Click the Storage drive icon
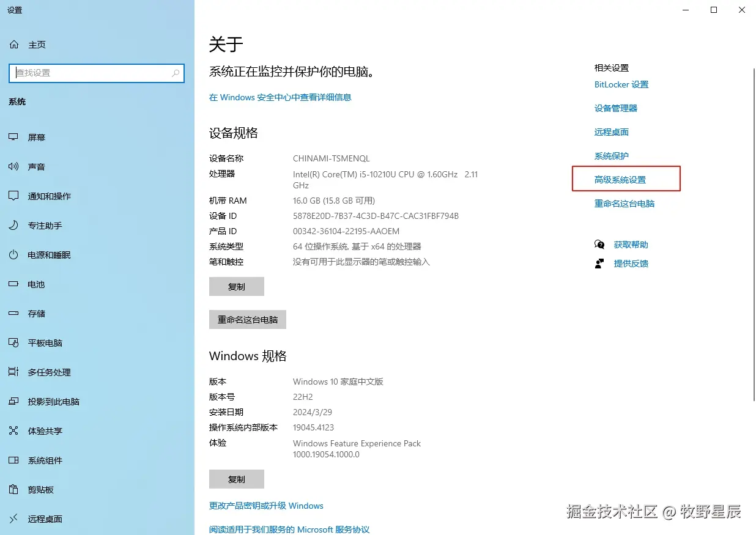756x535 pixels. tap(13, 314)
